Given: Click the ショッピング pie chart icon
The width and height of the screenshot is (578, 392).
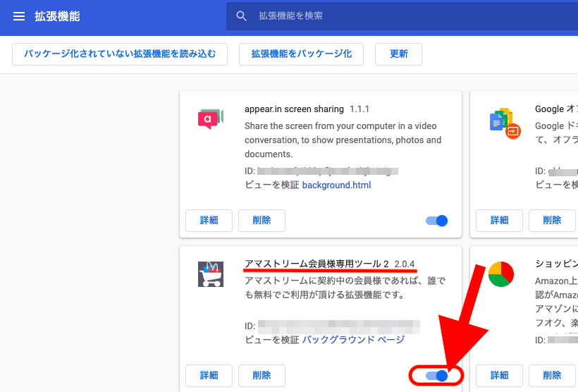Looking at the screenshot, I should (x=501, y=274).
